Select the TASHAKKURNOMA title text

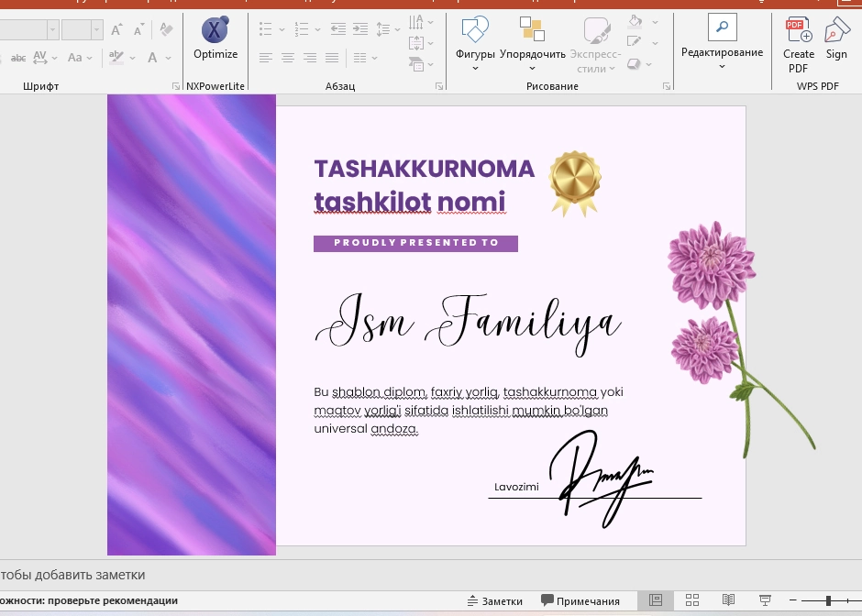click(x=424, y=169)
